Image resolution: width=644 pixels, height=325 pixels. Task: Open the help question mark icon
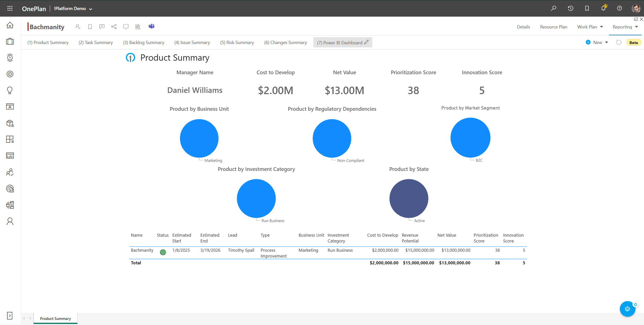(x=620, y=8)
